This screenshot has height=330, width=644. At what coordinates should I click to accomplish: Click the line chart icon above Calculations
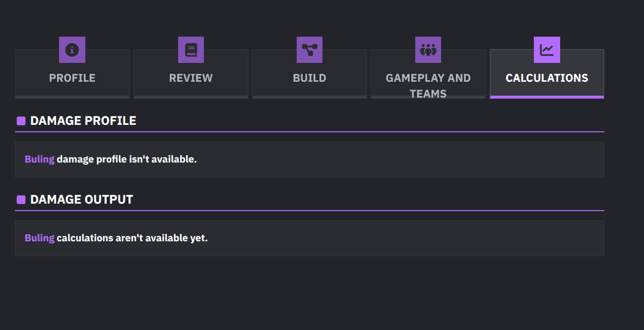[547, 50]
